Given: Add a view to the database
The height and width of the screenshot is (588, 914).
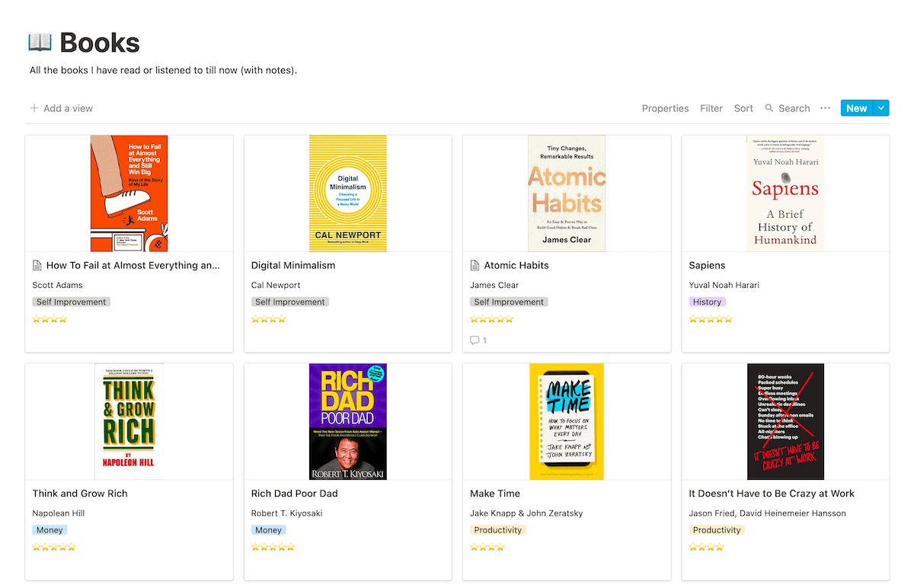Looking at the screenshot, I should click(69, 107).
